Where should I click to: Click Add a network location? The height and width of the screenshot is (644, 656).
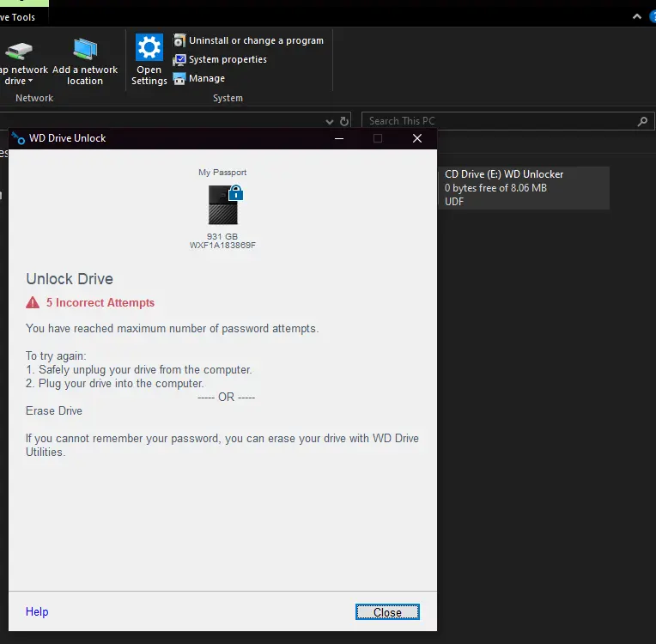click(85, 62)
